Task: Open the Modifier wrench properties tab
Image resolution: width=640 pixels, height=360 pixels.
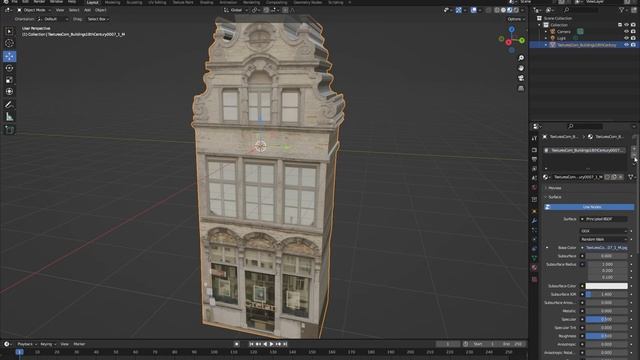Action: [534, 221]
